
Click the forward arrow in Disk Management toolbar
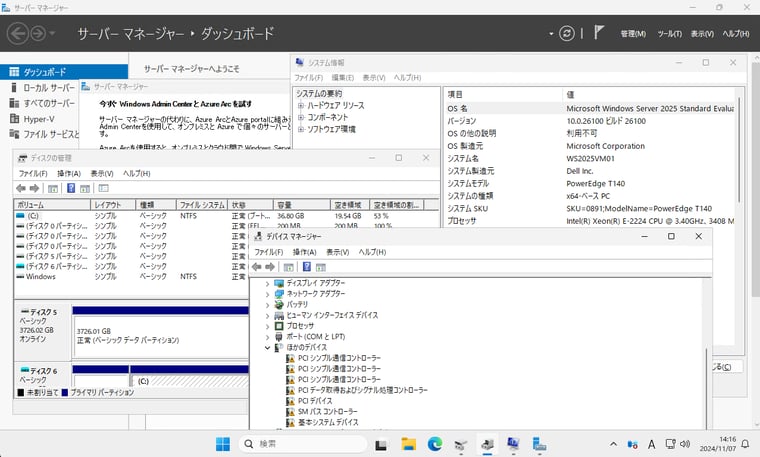[x=34, y=189]
